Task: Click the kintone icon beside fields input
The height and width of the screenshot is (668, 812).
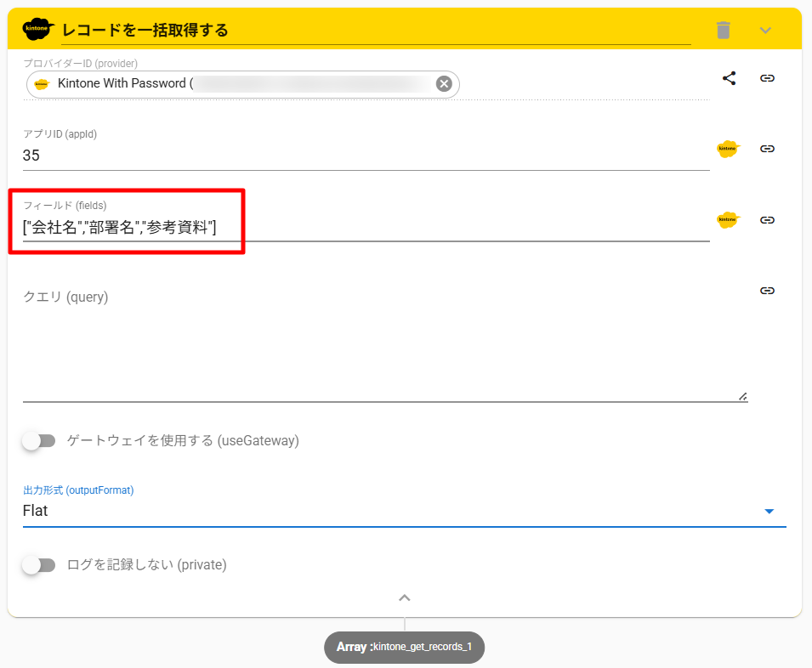Action: coord(728,219)
